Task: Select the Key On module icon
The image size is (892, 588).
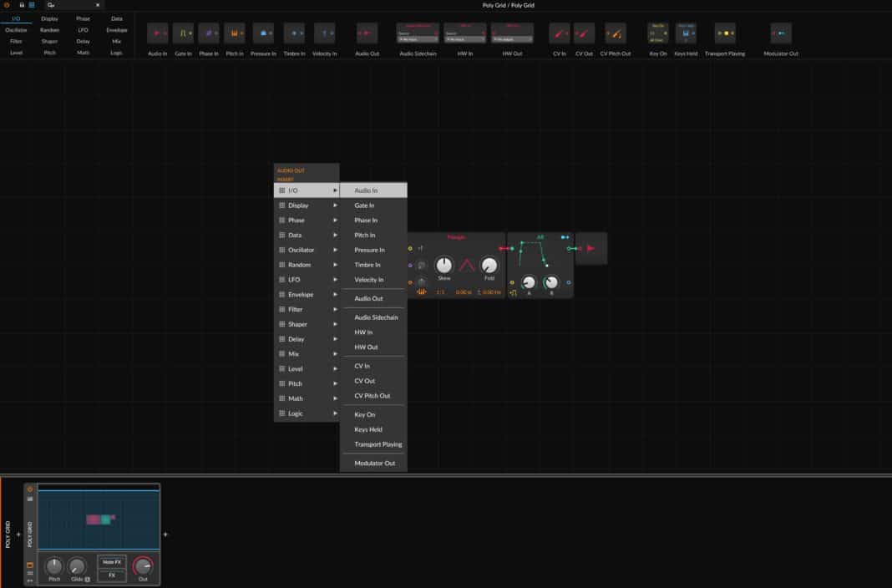Action: coord(658,33)
